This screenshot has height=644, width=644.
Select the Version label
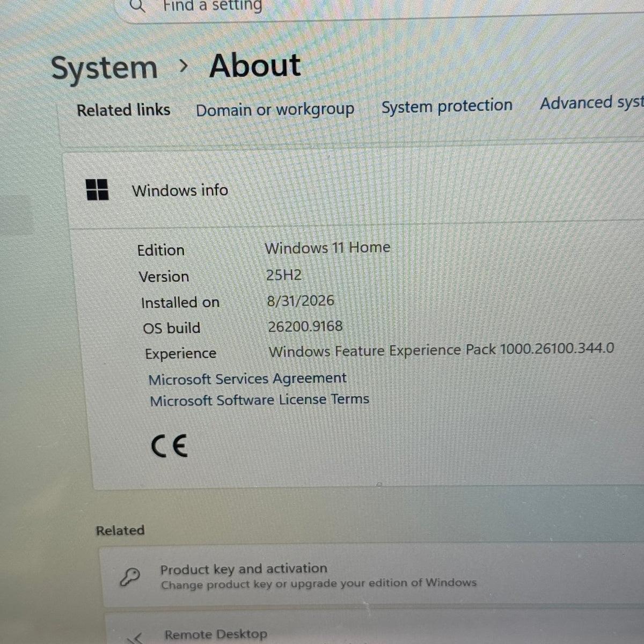tap(164, 277)
